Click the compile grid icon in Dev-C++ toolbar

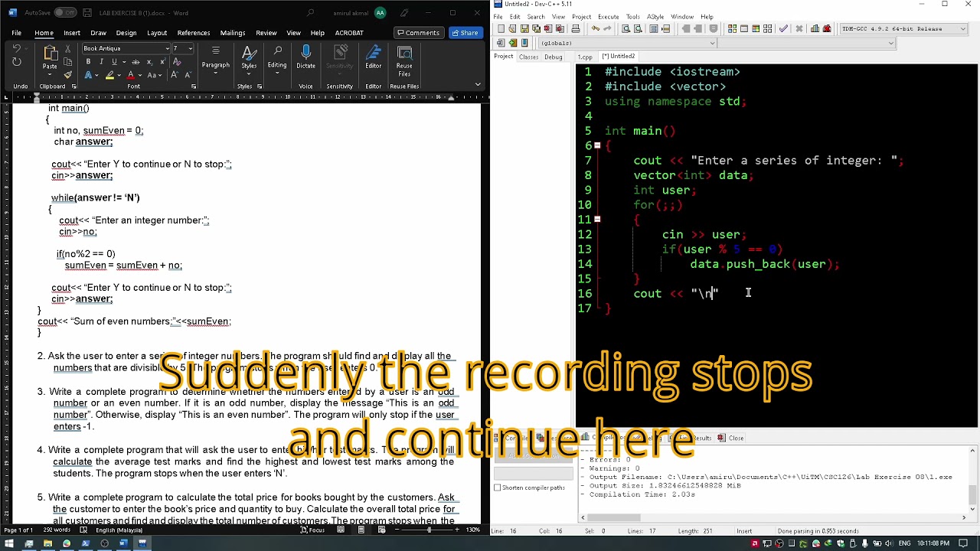click(732, 28)
